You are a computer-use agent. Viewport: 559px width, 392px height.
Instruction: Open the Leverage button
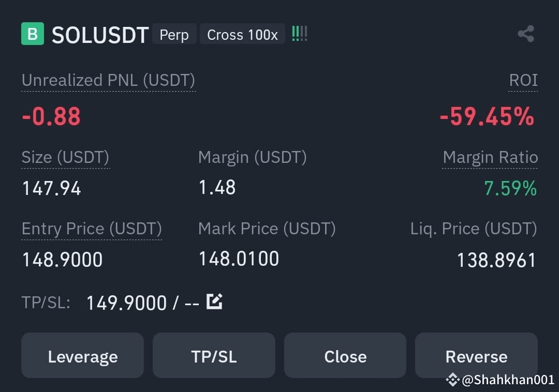[x=83, y=355]
